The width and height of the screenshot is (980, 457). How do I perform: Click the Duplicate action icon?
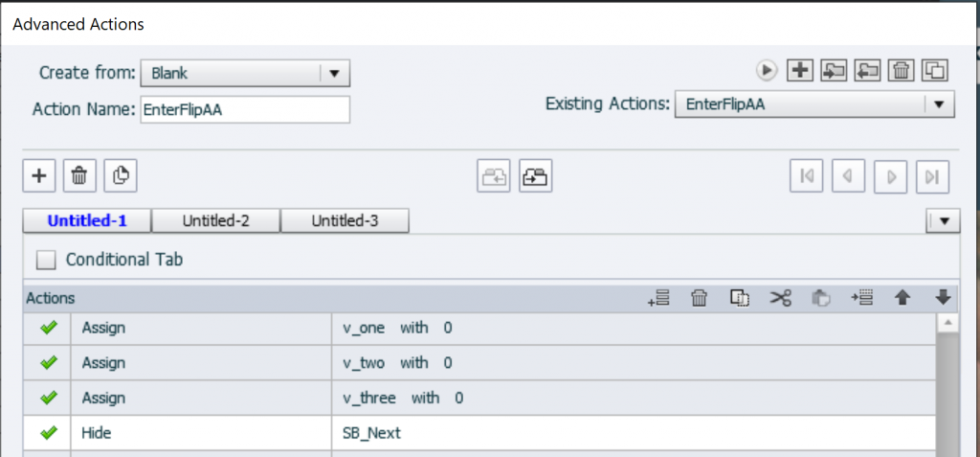(934, 70)
